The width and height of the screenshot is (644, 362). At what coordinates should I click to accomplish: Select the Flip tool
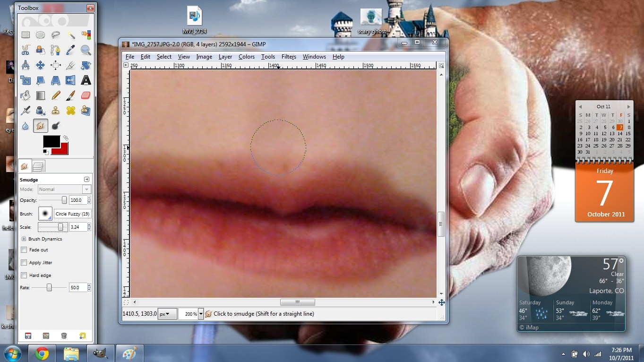click(71, 80)
